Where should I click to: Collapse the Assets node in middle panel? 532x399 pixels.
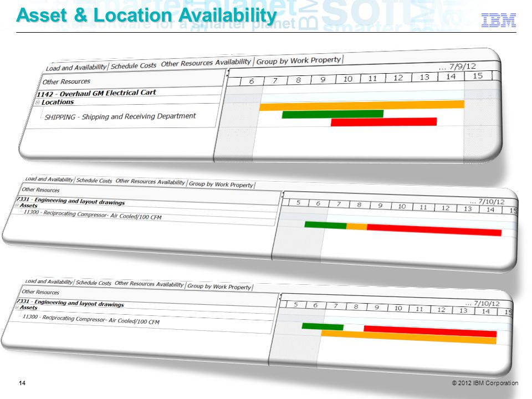[17, 205]
